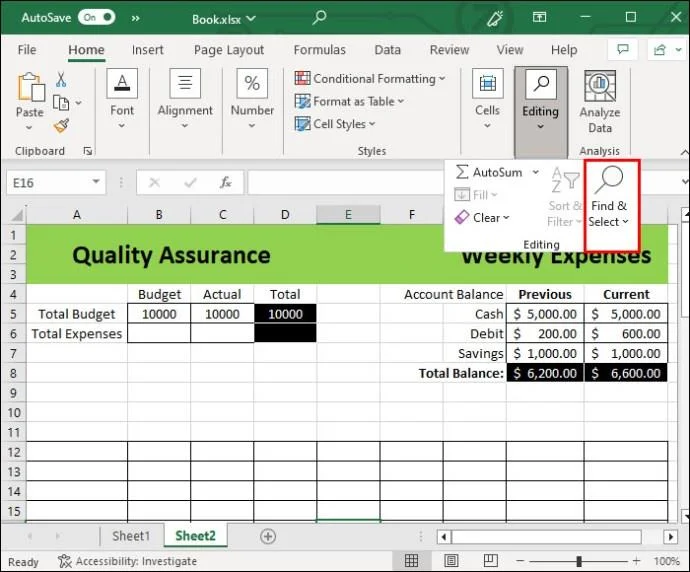Image resolution: width=690 pixels, height=572 pixels.
Task: Select the Format Painter brush icon
Action: 61,126
